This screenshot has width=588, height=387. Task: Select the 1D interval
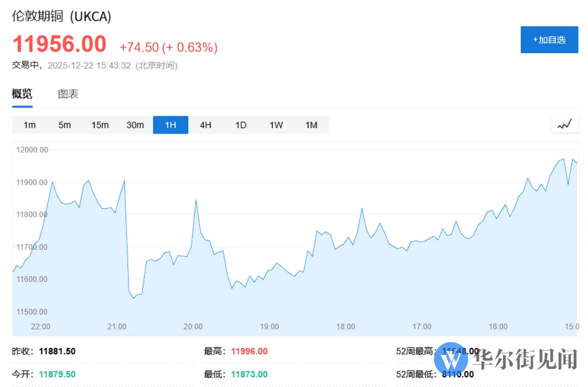click(x=241, y=125)
